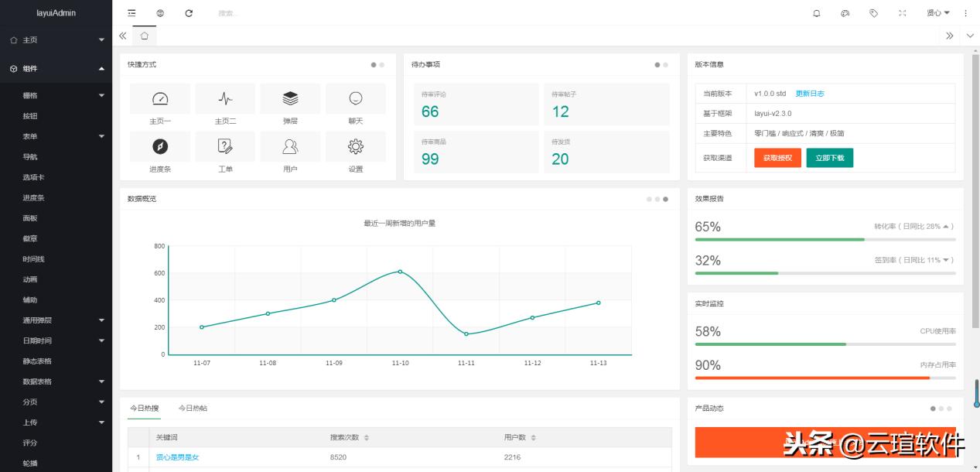
Task: Click the refresh icon in the header
Action: pyautogui.click(x=188, y=13)
